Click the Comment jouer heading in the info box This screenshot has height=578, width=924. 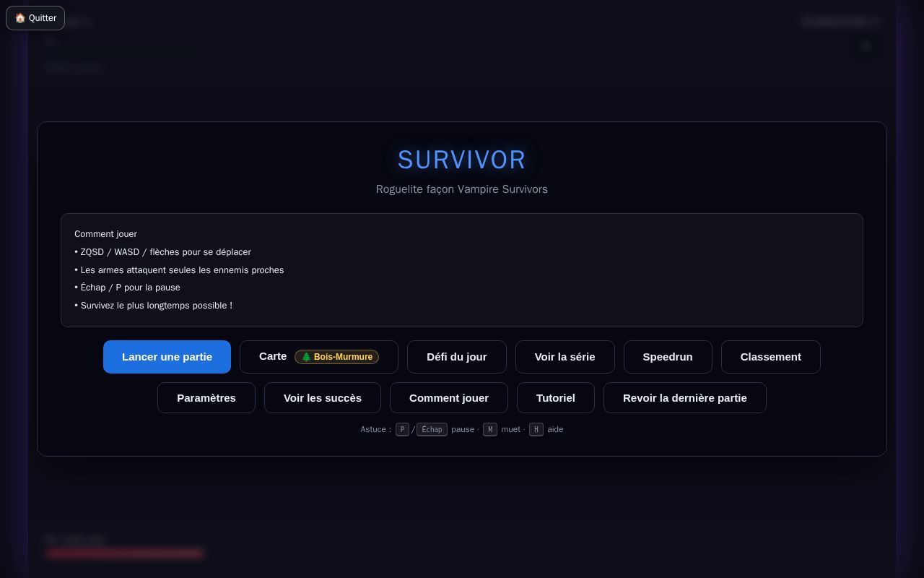click(x=105, y=234)
